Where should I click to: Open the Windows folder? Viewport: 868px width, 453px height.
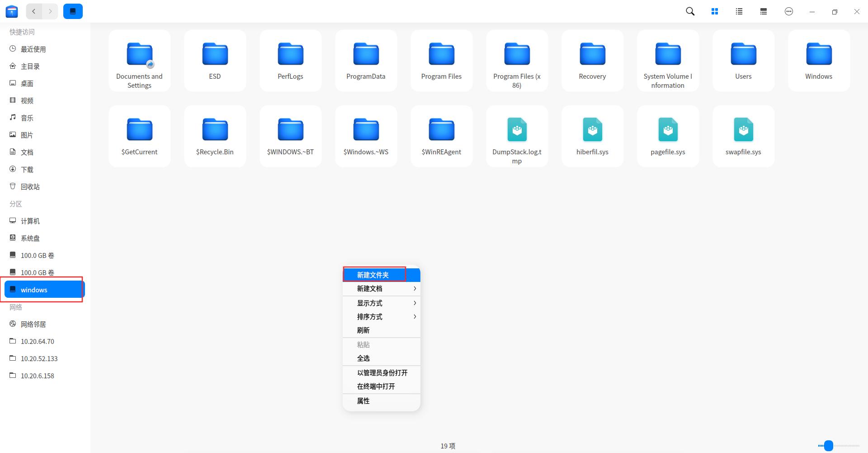point(819,61)
